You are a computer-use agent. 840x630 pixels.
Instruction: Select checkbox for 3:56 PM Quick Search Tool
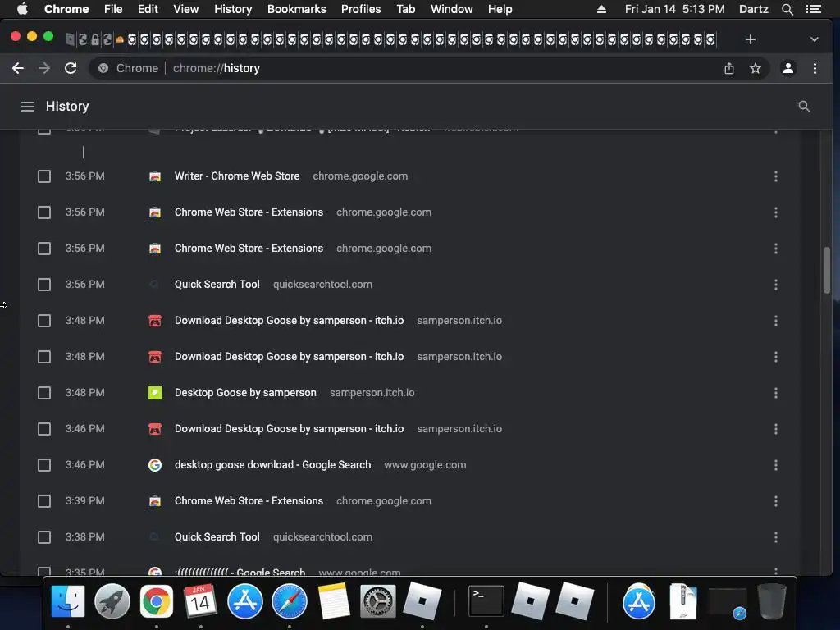click(x=44, y=285)
